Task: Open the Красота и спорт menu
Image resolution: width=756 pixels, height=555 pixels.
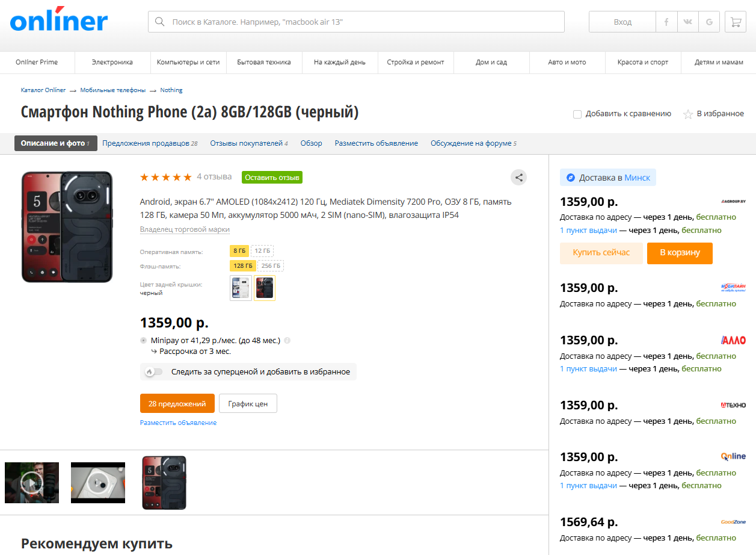Action: [x=643, y=62]
